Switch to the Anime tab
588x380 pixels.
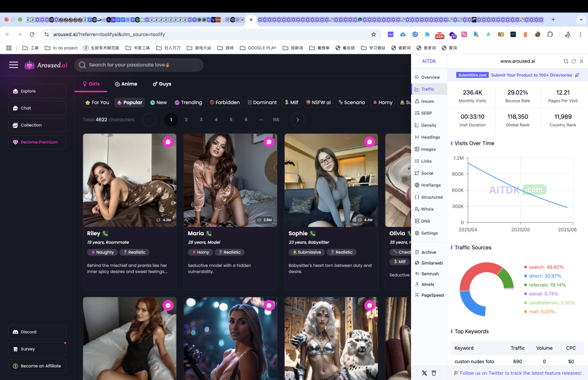coord(126,84)
